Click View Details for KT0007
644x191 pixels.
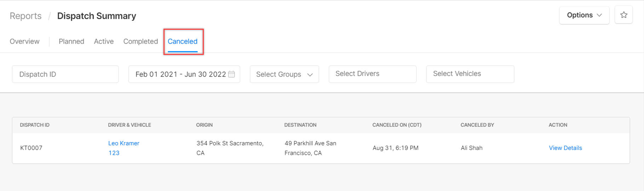tap(565, 148)
